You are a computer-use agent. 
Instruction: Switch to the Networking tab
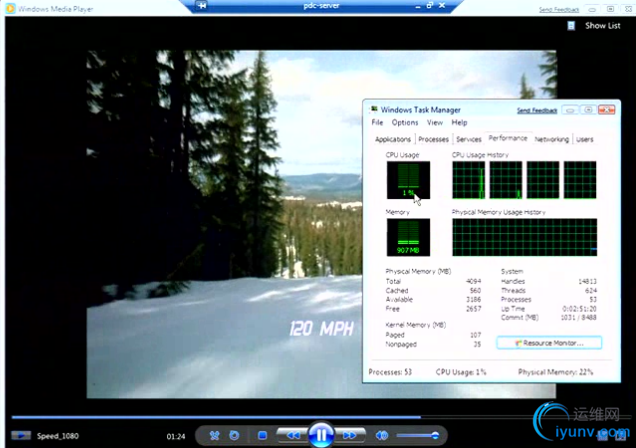(x=552, y=139)
